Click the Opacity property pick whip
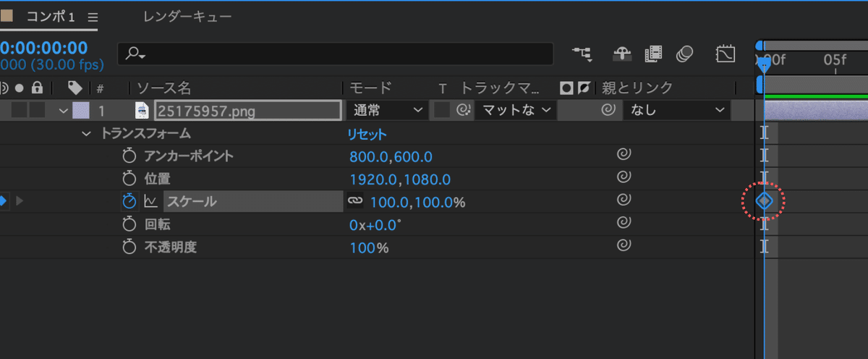The width and height of the screenshot is (868, 359). point(623,247)
